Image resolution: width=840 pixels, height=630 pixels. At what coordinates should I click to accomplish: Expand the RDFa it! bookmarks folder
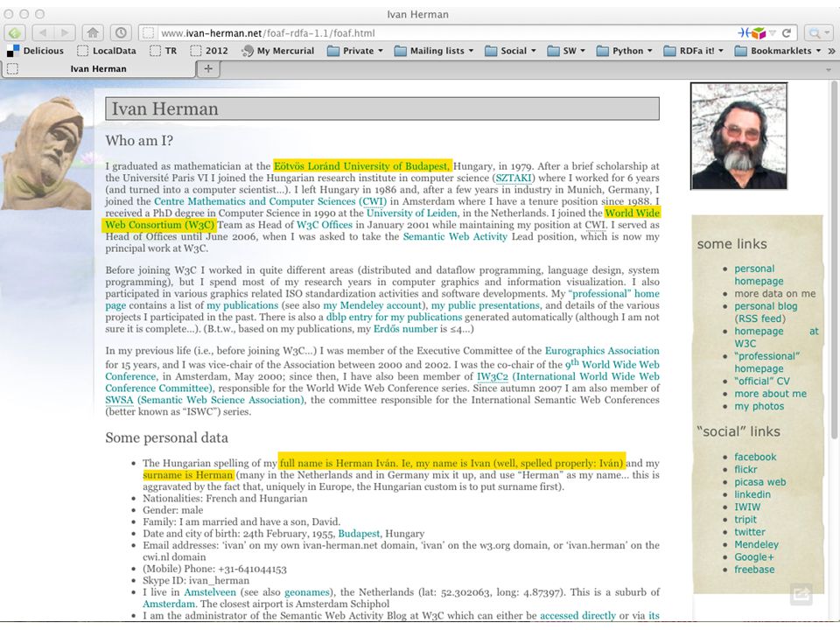pyautogui.click(x=693, y=51)
